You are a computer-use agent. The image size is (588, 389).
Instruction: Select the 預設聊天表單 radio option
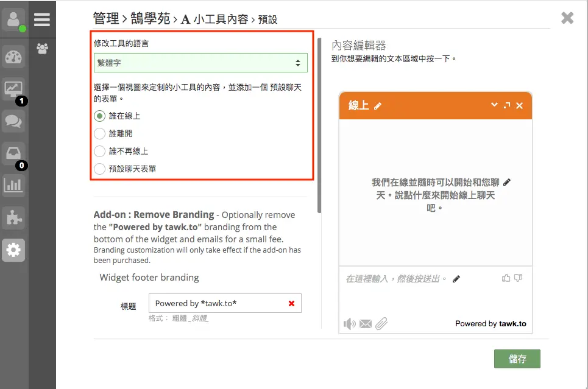99,169
